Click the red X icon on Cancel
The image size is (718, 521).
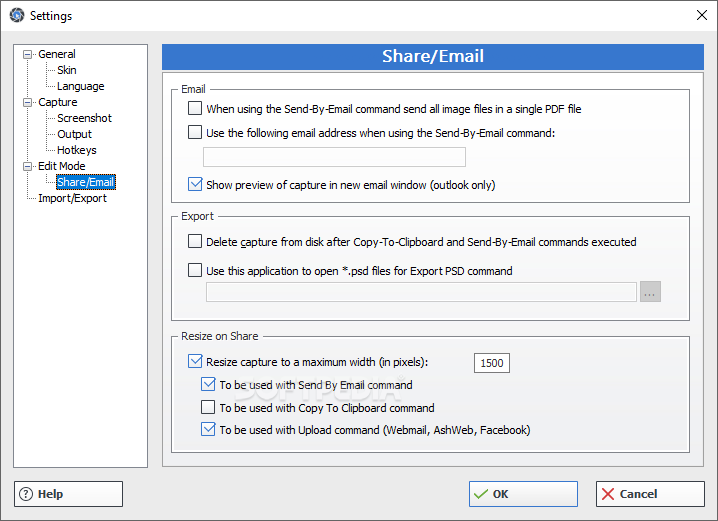point(608,494)
